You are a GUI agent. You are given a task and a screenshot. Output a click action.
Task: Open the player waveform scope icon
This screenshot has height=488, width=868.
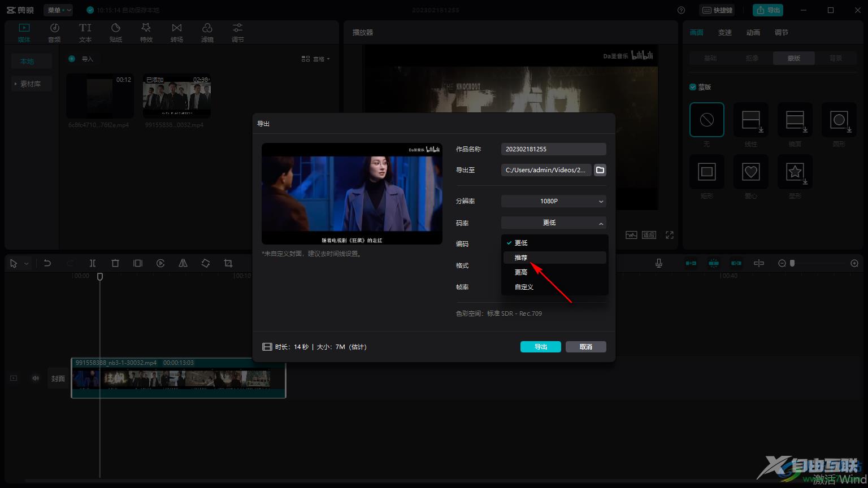tap(631, 235)
